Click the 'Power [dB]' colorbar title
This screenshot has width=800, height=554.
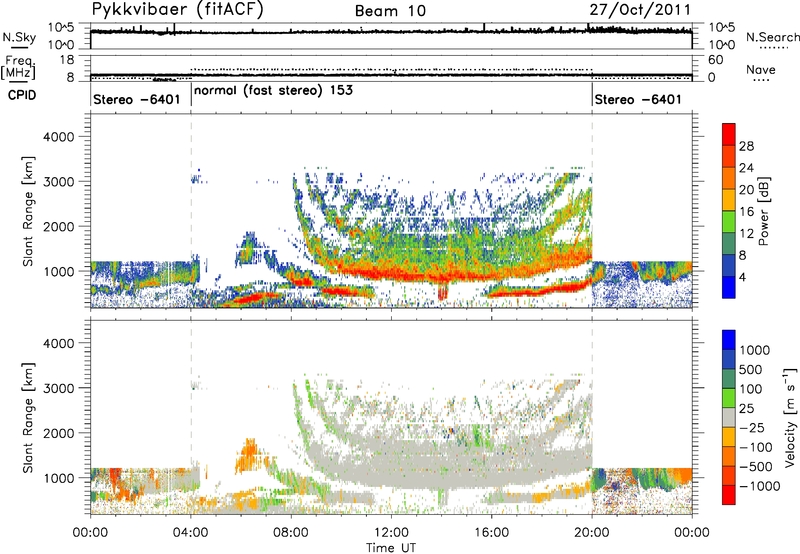click(x=763, y=211)
